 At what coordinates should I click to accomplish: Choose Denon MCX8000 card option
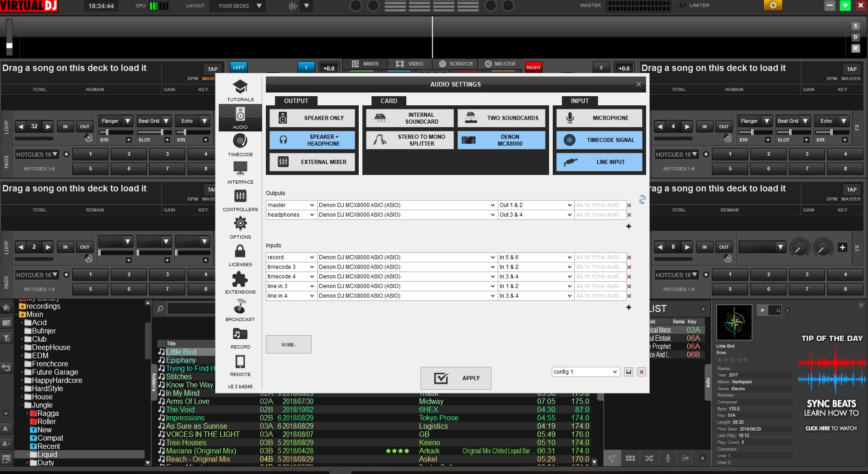click(x=501, y=140)
